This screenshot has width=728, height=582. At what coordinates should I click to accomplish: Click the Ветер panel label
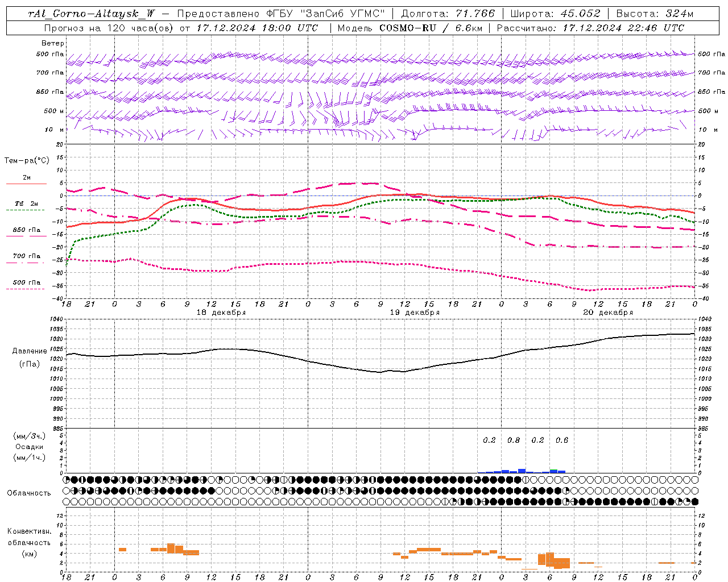coord(53,43)
